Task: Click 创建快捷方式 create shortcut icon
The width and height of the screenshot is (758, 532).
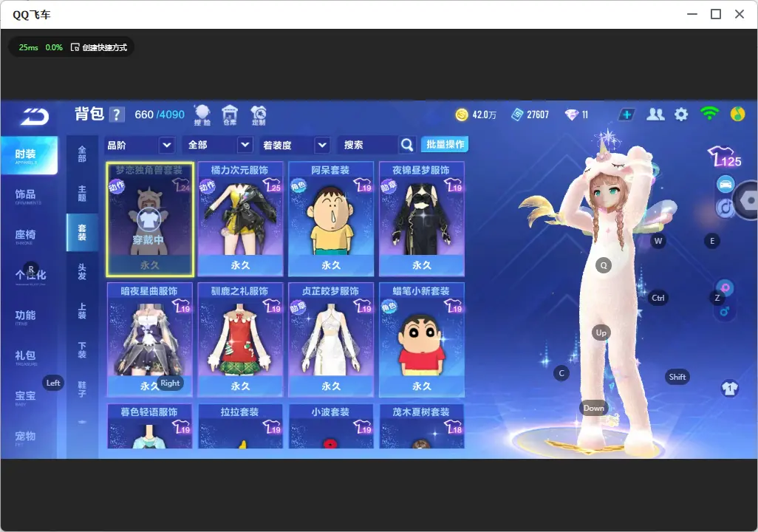Action: (75, 47)
